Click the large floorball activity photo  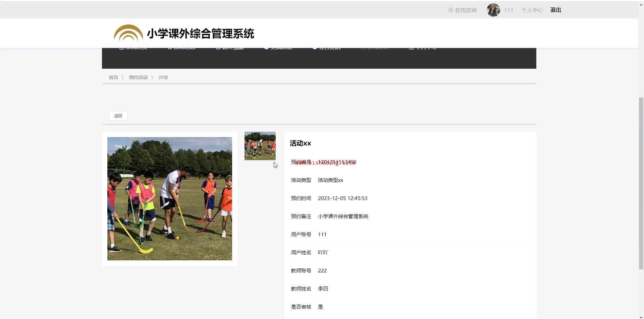(x=170, y=199)
